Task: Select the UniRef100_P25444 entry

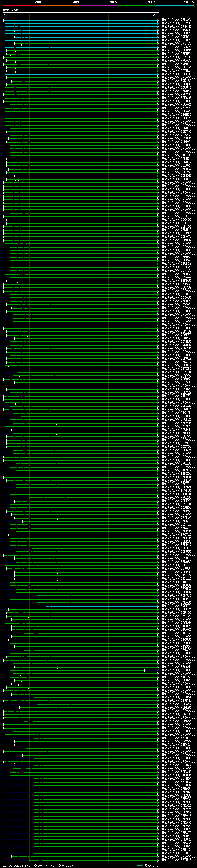Action: (x=176, y=277)
